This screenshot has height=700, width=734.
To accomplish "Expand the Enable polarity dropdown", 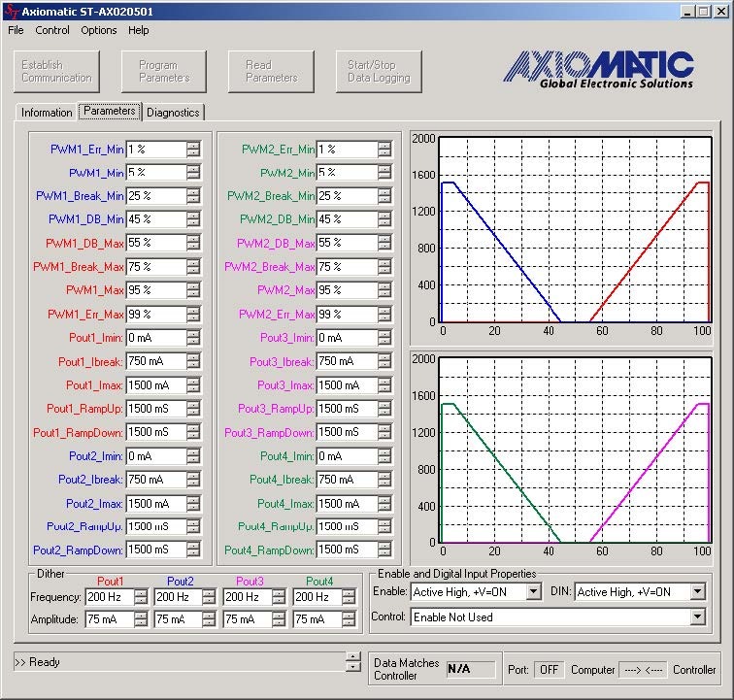I will coord(533,592).
